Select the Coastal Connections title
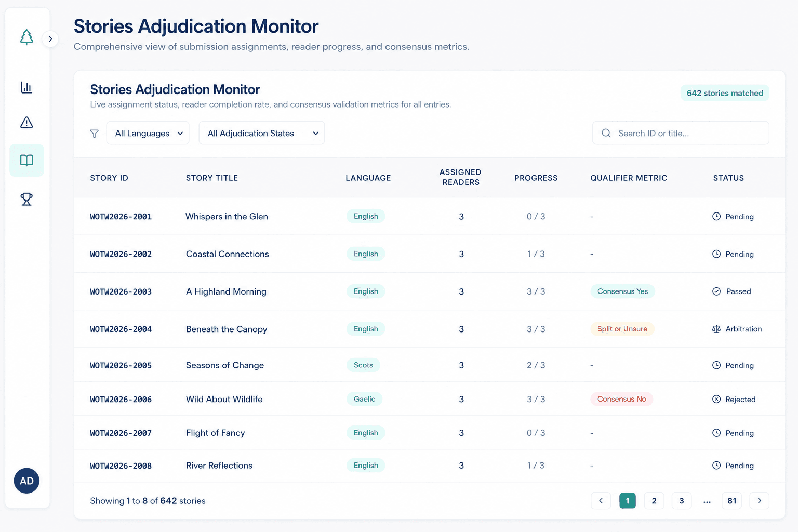Image resolution: width=798 pixels, height=532 pixels. click(228, 254)
